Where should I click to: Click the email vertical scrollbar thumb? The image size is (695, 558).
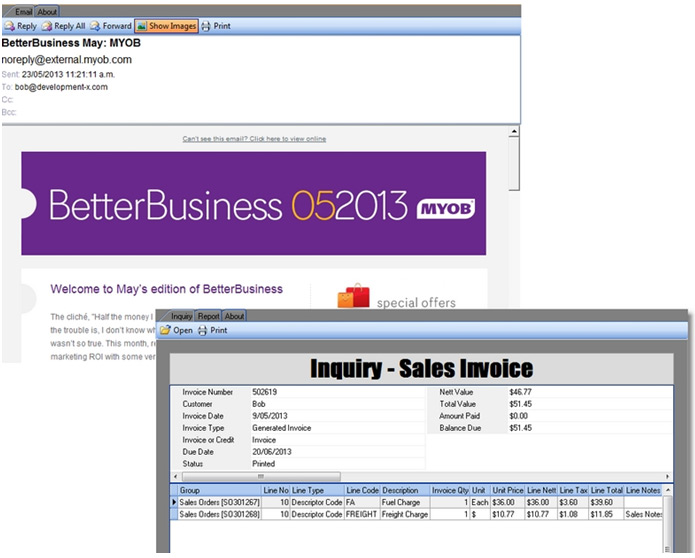[x=514, y=164]
